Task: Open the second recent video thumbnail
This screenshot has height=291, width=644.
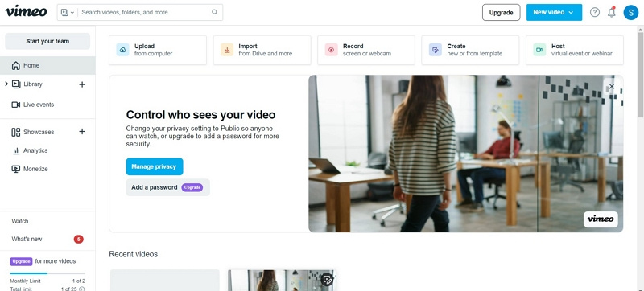Action: [283, 281]
